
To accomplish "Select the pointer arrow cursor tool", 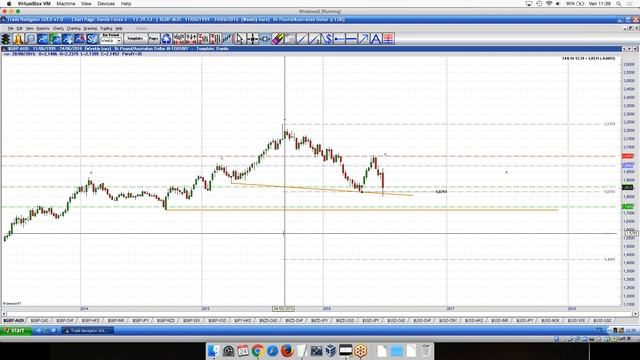I will [x=240, y=39].
